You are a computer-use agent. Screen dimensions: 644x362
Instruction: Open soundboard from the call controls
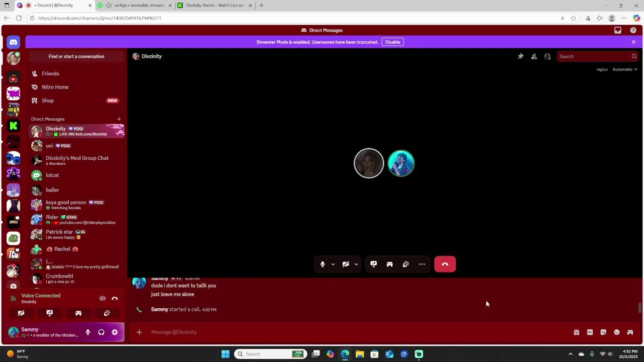pos(406,264)
